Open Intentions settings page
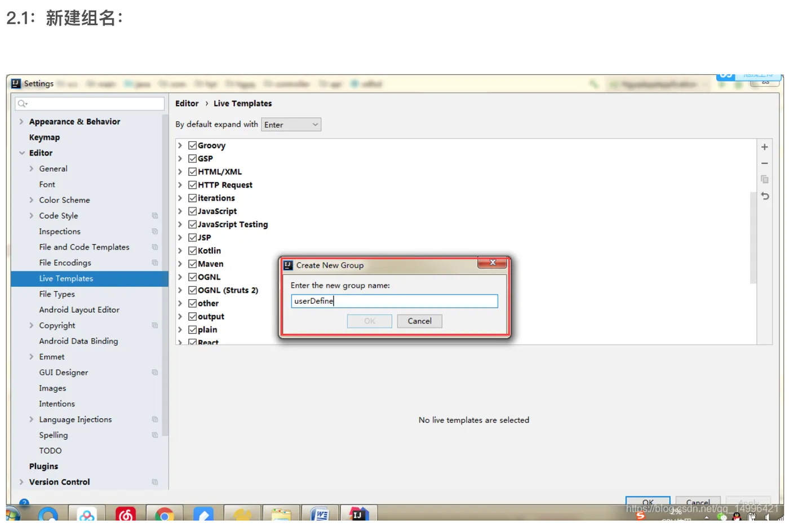This screenshot has height=532, width=789. tap(57, 404)
